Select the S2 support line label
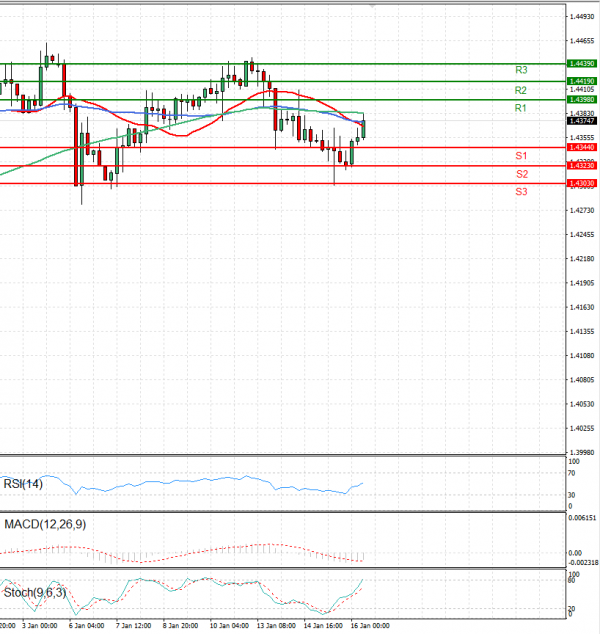The height and width of the screenshot is (634, 600). pos(521,174)
